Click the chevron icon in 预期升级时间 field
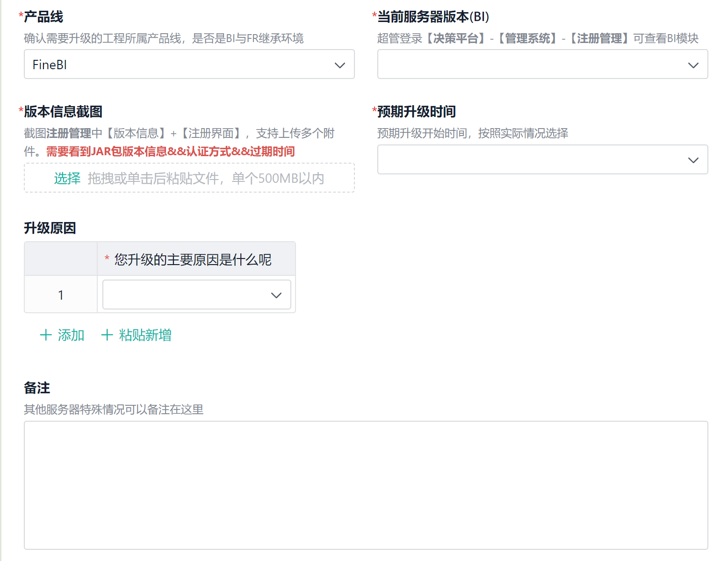Viewport: 728px width, 561px height. 693,160
